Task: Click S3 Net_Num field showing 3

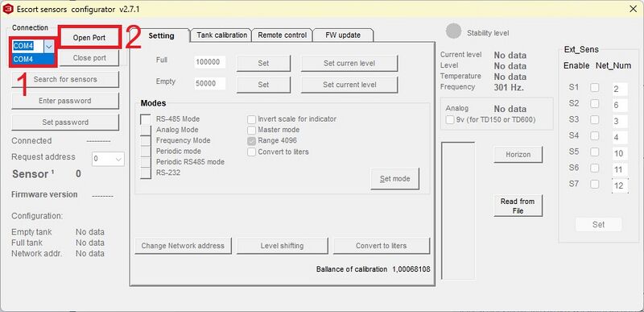Action: pyautogui.click(x=620, y=121)
